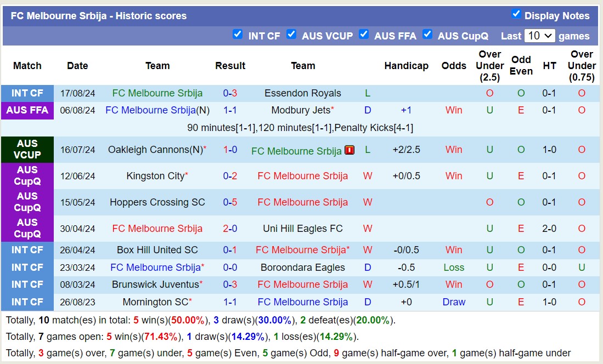603x364 pixels.
Task: Click the Date column header
Action: click(x=77, y=65)
